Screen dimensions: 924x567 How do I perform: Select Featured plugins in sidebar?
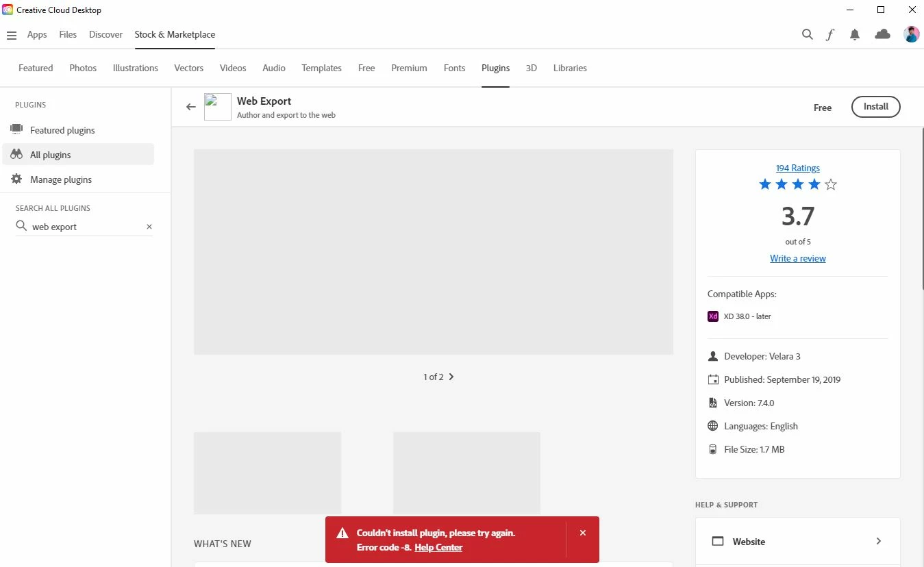point(78,130)
